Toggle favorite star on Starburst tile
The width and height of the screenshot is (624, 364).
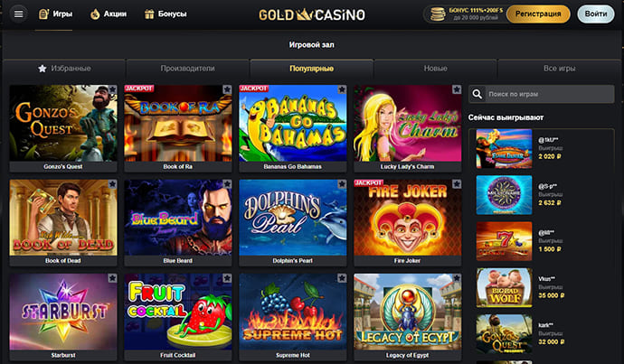pyautogui.click(x=112, y=278)
